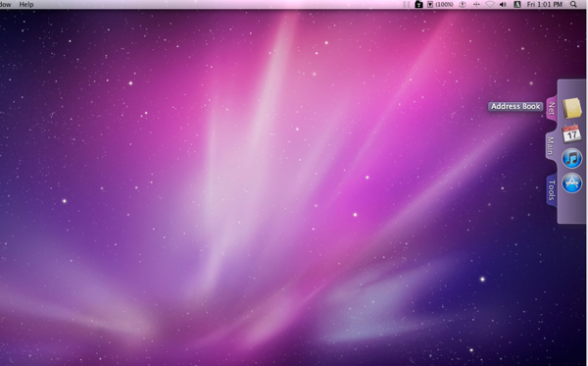This screenshot has height=366, width=588.
Task: Switch to the Tools tab
Action: point(551,190)
